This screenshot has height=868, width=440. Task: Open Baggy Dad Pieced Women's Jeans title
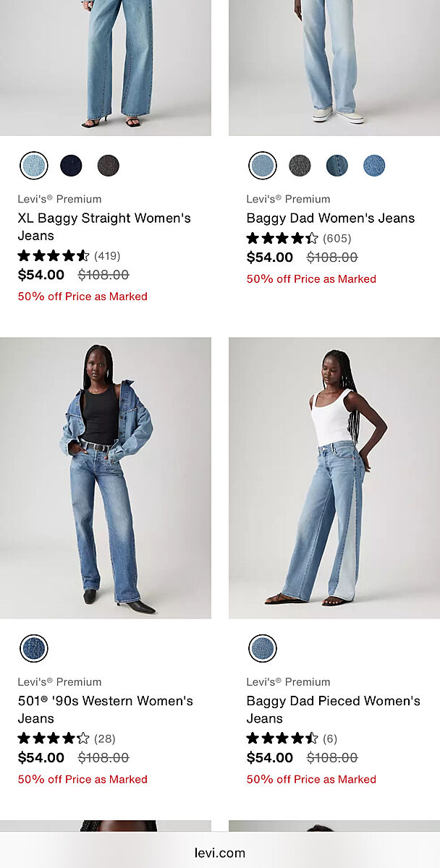pyautogui.click(x=334, y=710)
